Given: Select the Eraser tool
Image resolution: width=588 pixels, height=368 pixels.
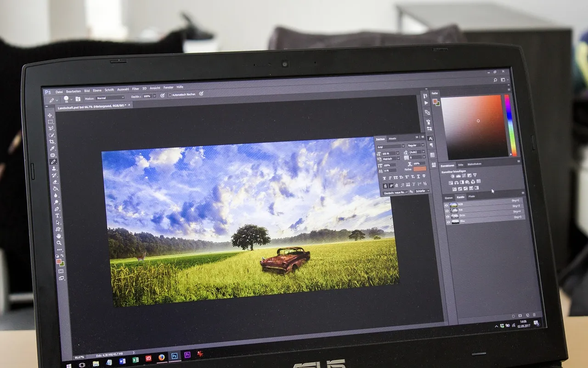Looking at the screenshot, I should 54,182.
